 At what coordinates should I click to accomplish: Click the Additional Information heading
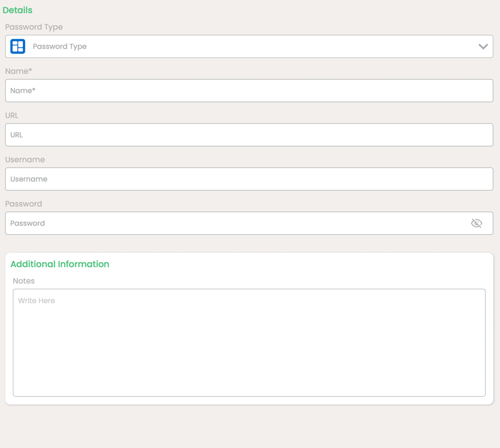60,264
